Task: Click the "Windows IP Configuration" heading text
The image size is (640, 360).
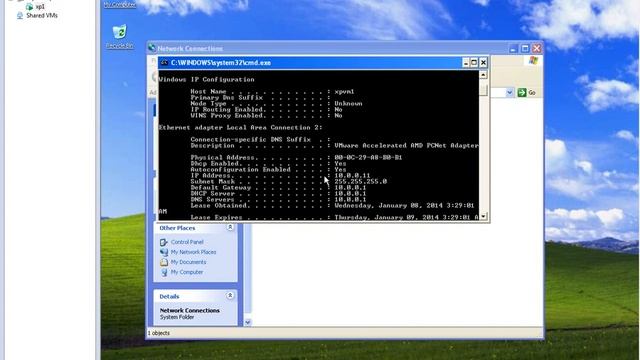Action: (x=207, y=80)
